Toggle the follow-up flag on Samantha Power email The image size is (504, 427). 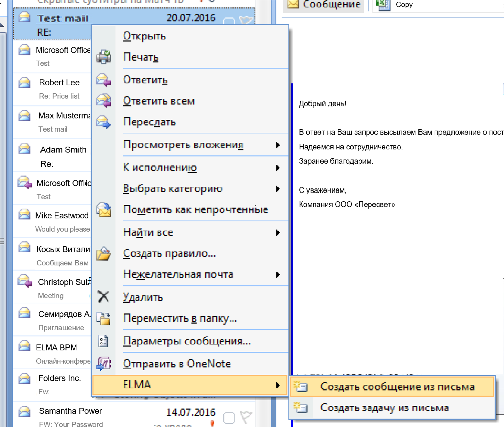[x=246, y=417]
